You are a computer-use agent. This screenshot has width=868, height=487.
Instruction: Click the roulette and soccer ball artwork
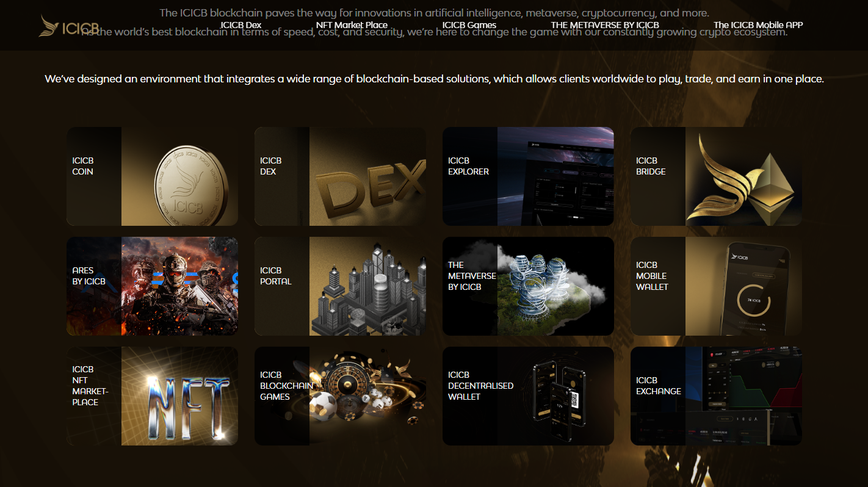(367, 396)
